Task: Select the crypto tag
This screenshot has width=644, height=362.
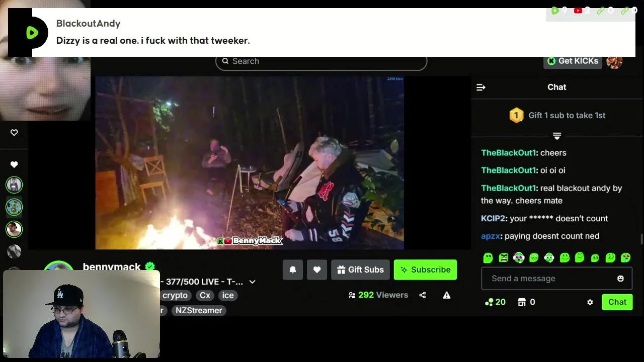Action: click(x=175, y=296)
